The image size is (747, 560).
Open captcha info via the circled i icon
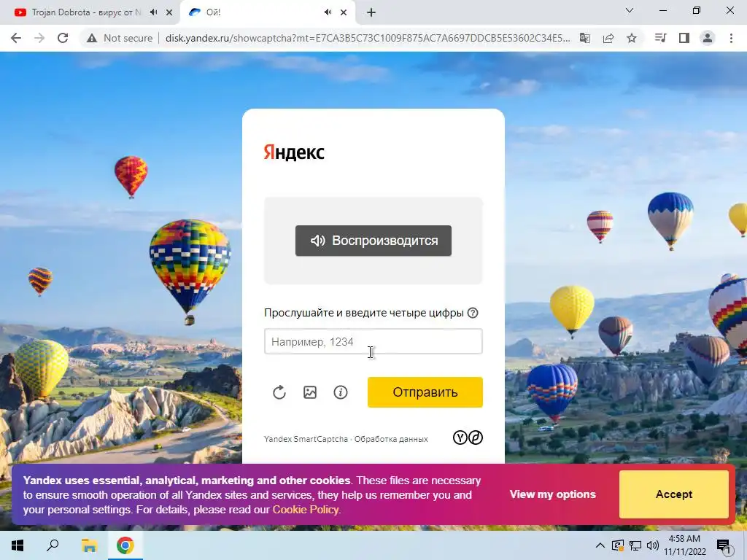click(341, 392)
